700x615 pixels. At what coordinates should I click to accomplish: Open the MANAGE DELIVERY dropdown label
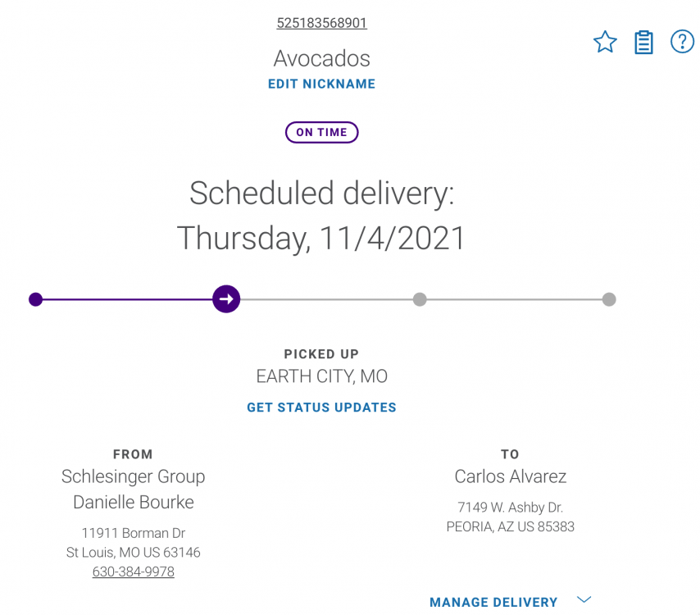coord(493,602)
